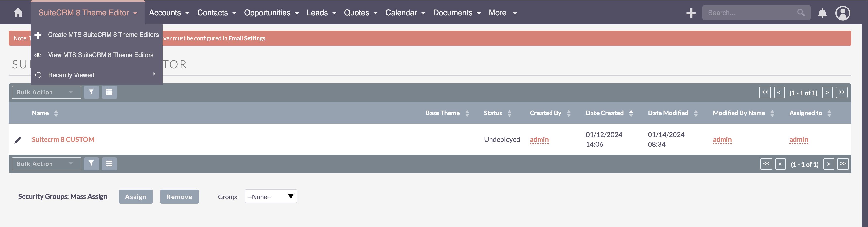The image size is (868, 227).
Task: Click the 01/12/2024 14:06 date created cell
Action: (604, 139)
